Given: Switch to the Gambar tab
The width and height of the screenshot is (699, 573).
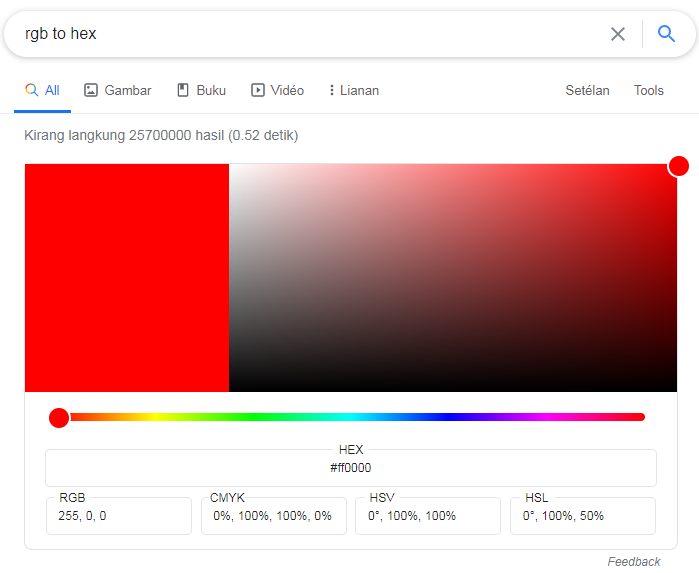Looking at the screenshot, I should pos(118,91).
